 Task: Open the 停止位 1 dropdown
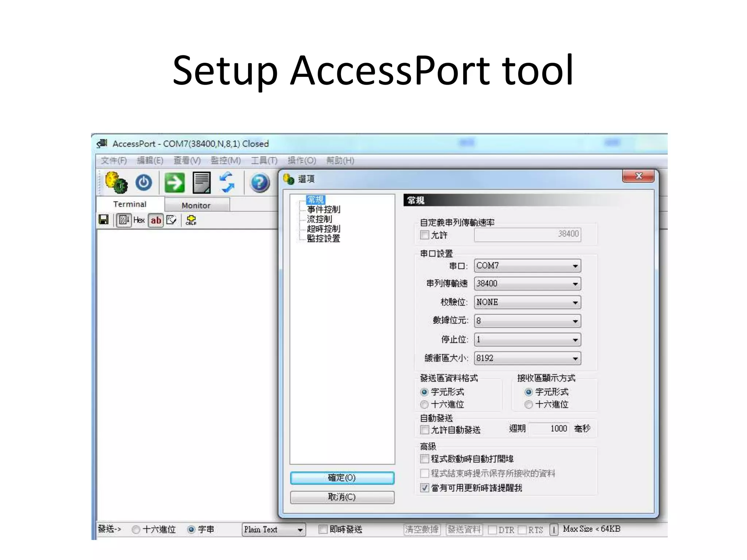click(x=527, y=340)
